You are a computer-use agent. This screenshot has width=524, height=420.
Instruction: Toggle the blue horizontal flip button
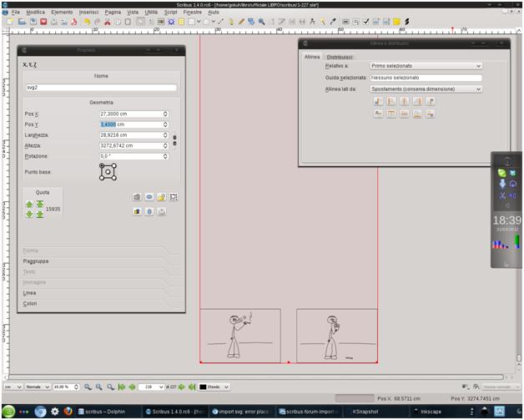click(149, 197)
